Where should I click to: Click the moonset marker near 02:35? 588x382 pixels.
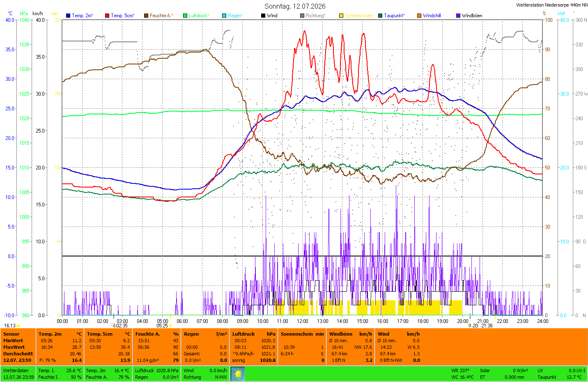114,325
